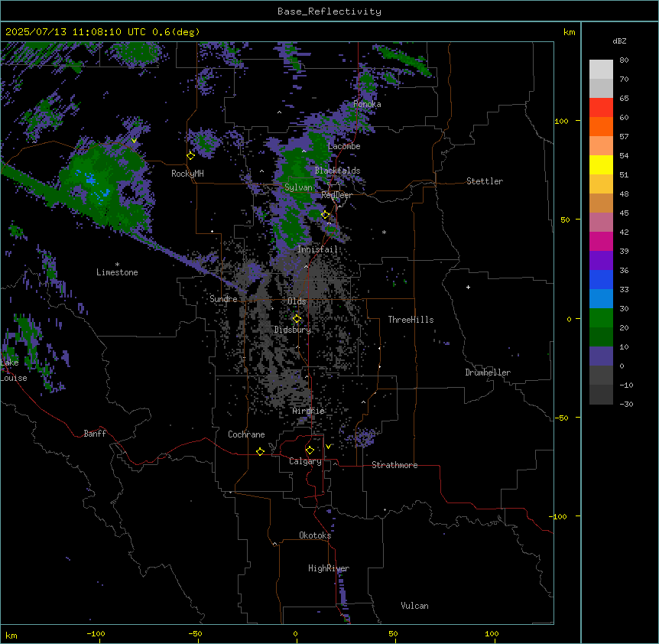This screenshot has width=659, height=644.
Task: Click the Stettler city label
Action: point(485,181)
